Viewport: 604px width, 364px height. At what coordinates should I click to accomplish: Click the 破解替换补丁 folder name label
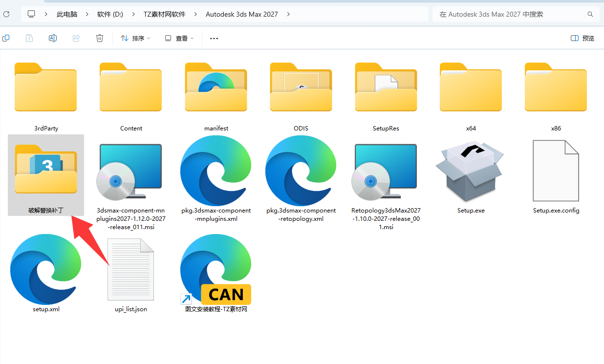coord(46,211)
